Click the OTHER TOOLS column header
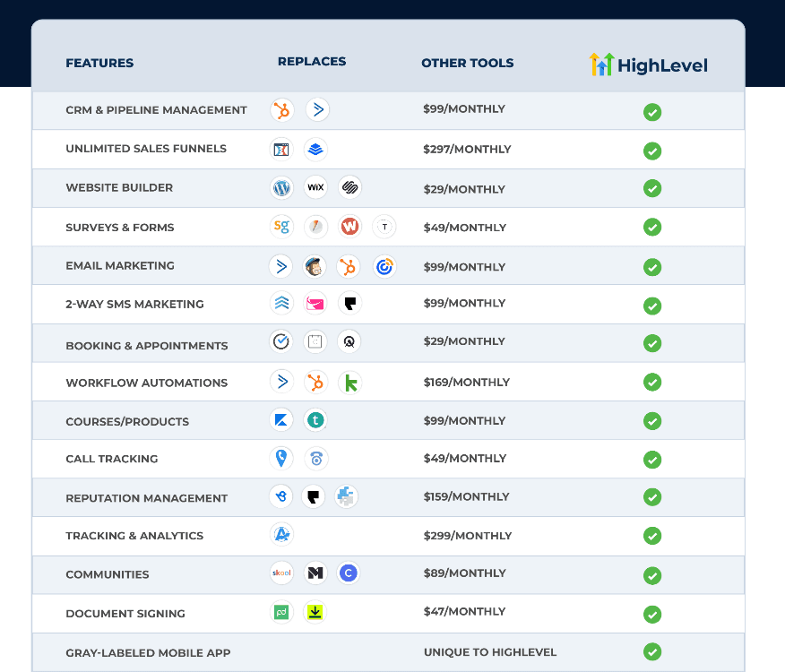 tap(468, 64)
